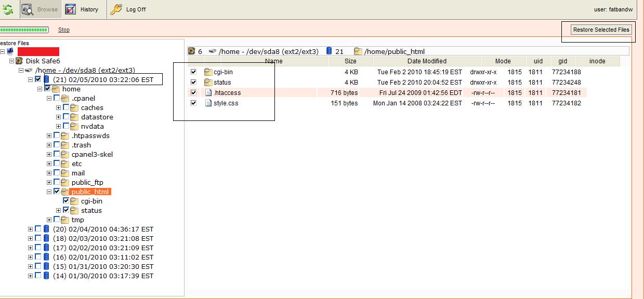
Task: Expand the 02/01/2010 recovery point
Action: point(31,257)
